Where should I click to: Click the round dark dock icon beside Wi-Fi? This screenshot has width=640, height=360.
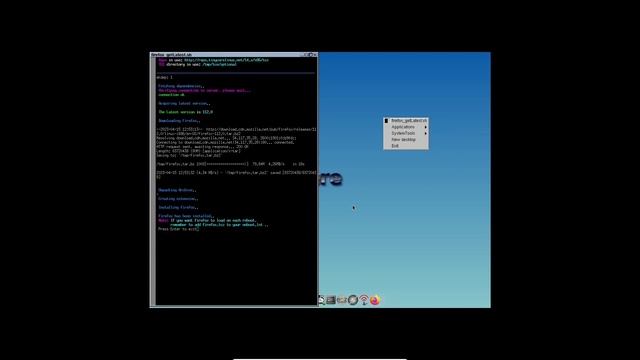pos(353,300)
